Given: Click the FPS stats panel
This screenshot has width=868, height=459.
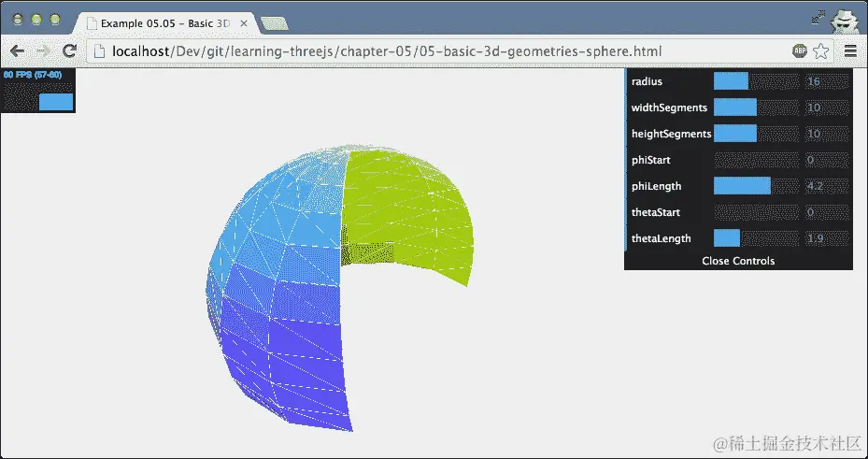Looking at the screenshot, I should pos(37,91).
